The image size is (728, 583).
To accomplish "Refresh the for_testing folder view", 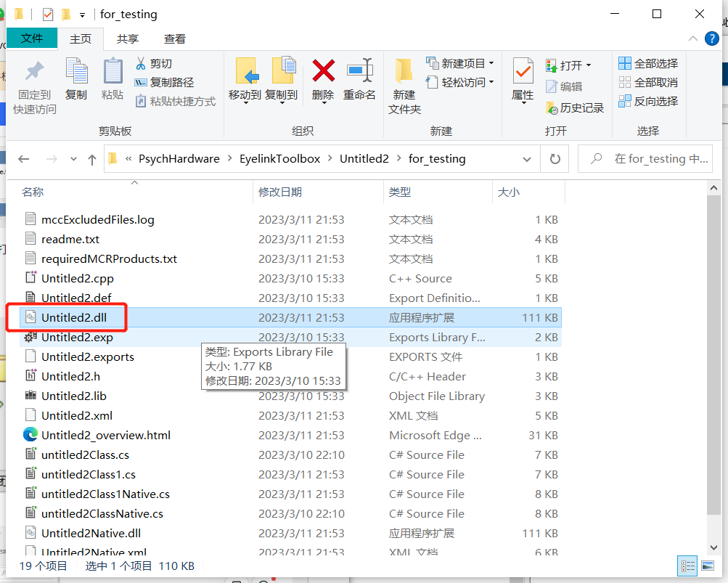I will pos(555,159).
